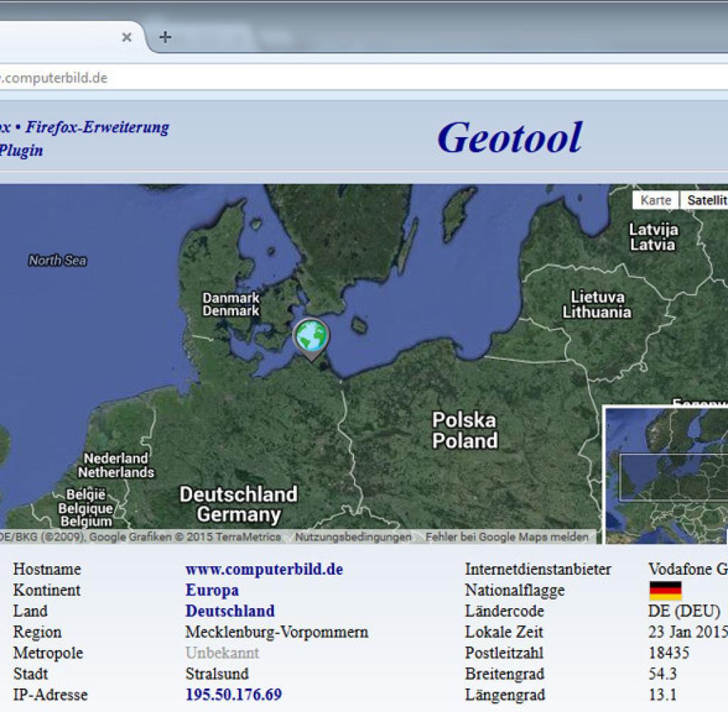Open the Deutschland country link
728x712 pixels.
pyautogui.click(x=230, y=611)
